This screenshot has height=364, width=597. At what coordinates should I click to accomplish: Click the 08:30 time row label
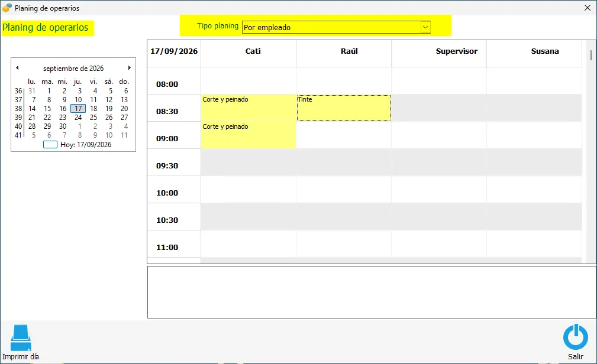click(x=167, y=112)
